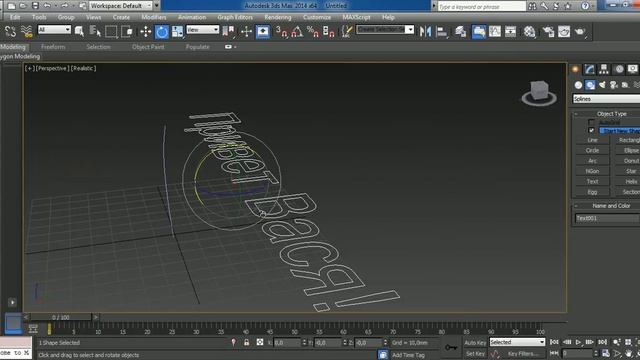This screenshot has width=640, height=360.
Task: Activate the Select and Rotate tool
Action: (162, 31)
